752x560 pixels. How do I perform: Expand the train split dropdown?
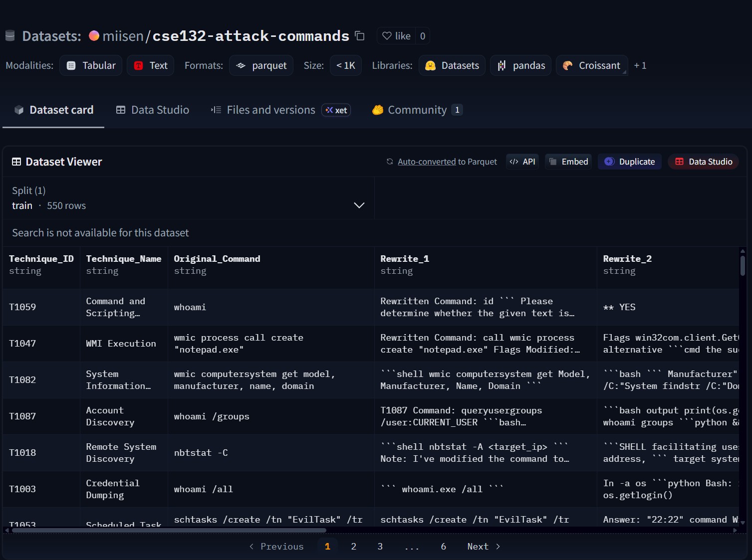click(189, 198)
